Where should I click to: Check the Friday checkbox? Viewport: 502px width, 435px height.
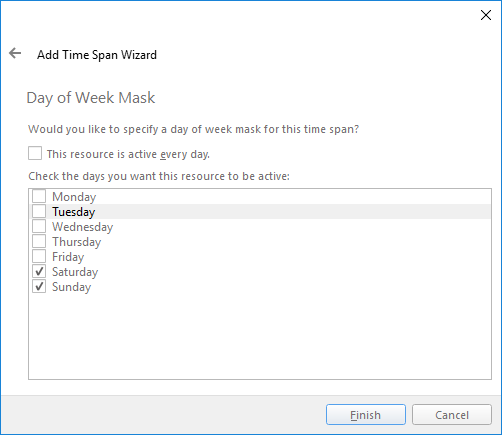click(x=39, y=256)
